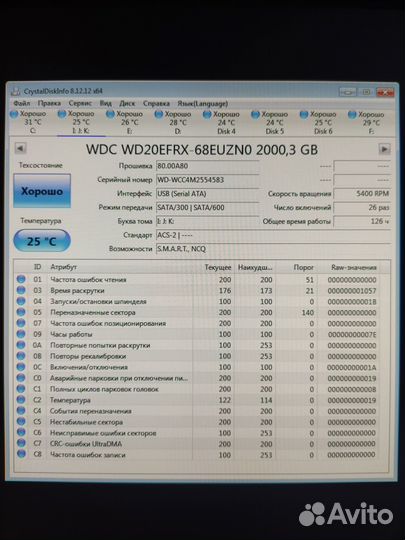Click transfer mode field SATA/300 | SATA/600
405x540 pixels.
pos(207,207)
